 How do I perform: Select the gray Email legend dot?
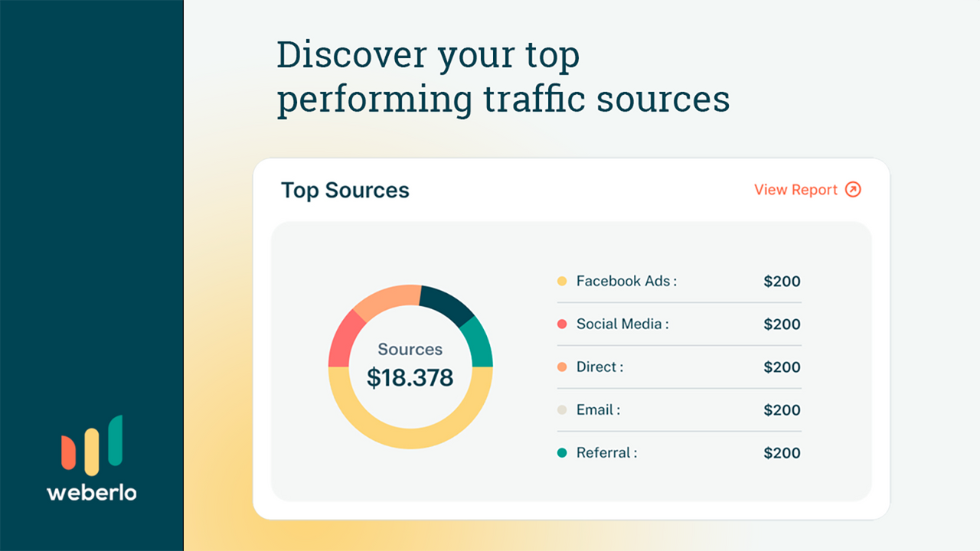click(x=561, y=409)
